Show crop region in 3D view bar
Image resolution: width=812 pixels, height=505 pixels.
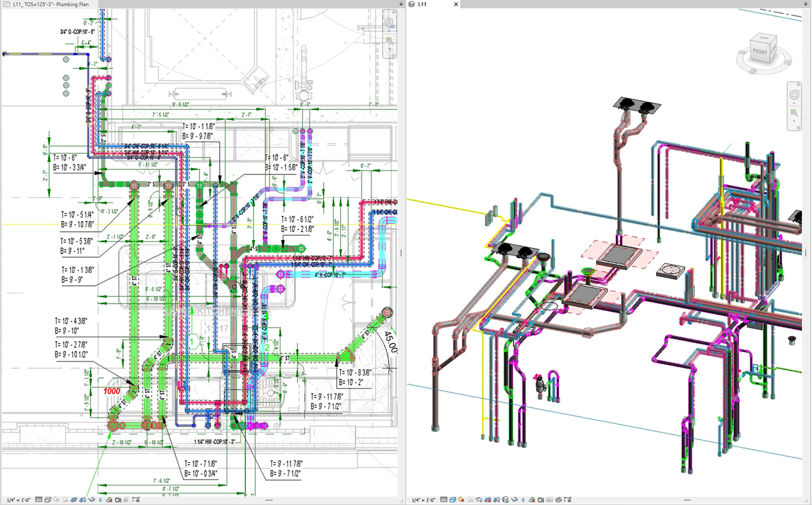[x=497, y=500]
